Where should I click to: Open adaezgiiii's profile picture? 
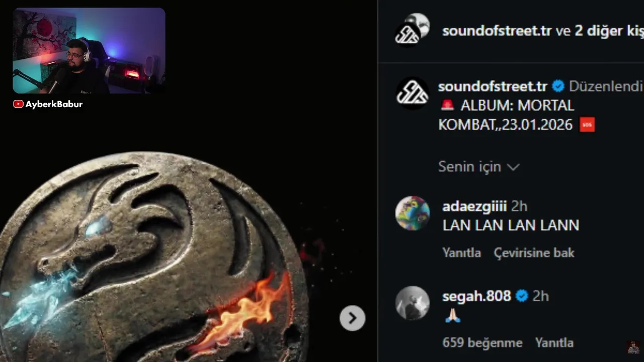(x=413, y=213)
